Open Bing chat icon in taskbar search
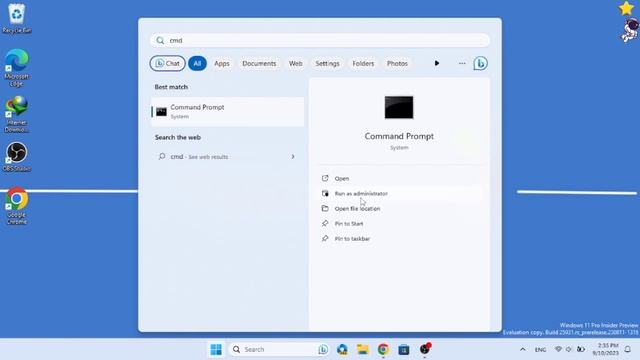This screenshot has width=640, height=360. click(x=323, y=349)
